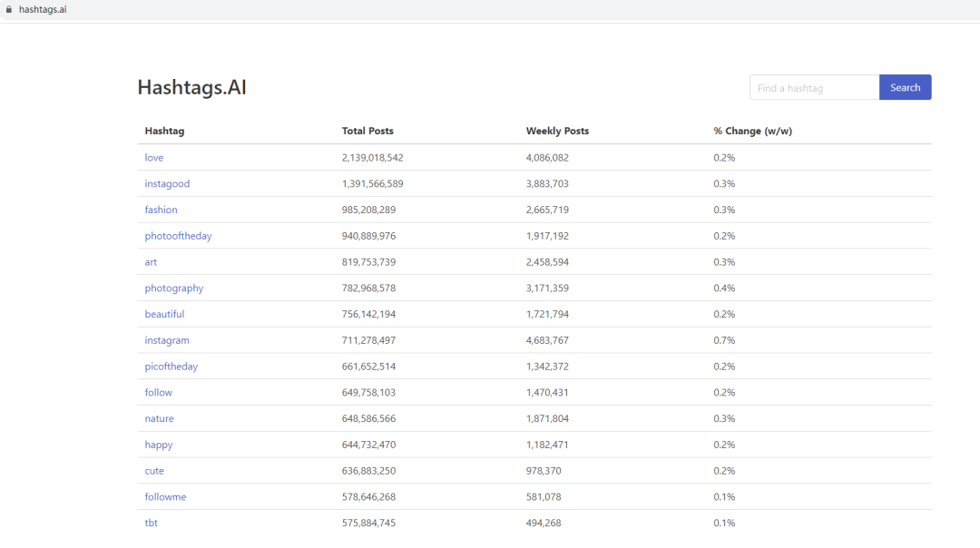Open the 'follow' hashtag link
Image resolution: width=980 pixels, height=548 pixels.
pyautogui.click(x=158, y=393)
